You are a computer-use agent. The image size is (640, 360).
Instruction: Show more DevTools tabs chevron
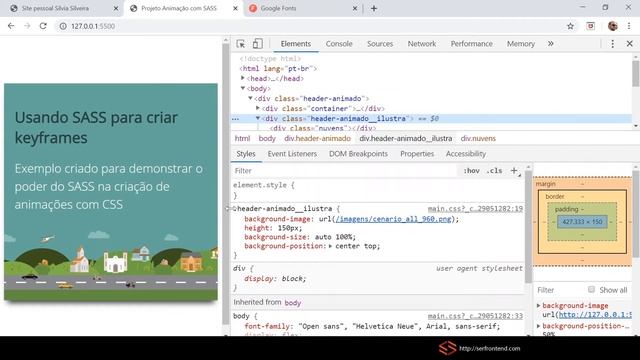pos(551,44)
